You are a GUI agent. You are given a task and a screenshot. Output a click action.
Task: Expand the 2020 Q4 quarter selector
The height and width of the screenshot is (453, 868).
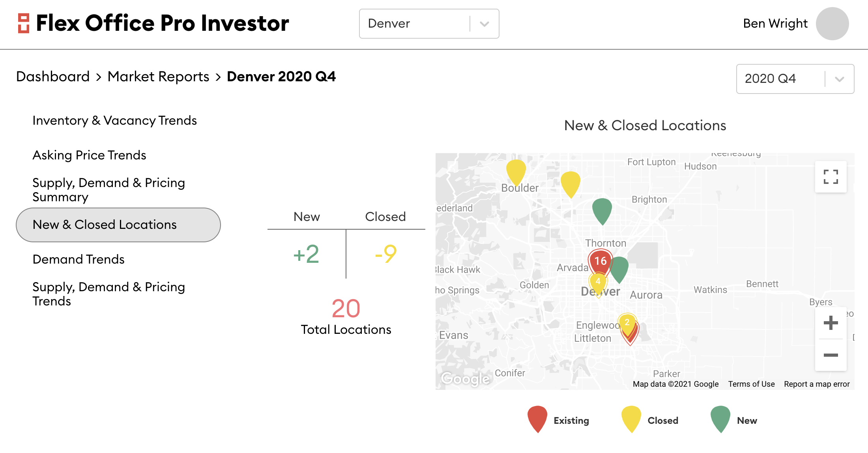tap(795, 79)
